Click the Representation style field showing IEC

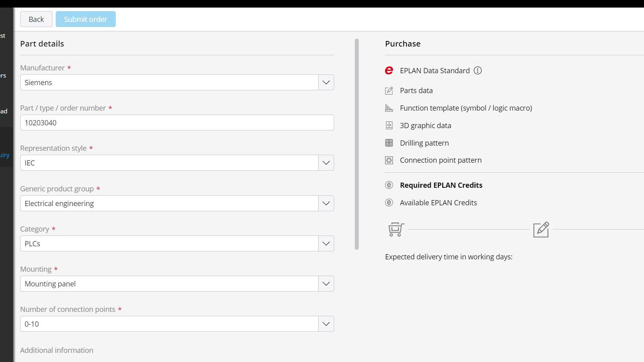click(x=169, y=163)
